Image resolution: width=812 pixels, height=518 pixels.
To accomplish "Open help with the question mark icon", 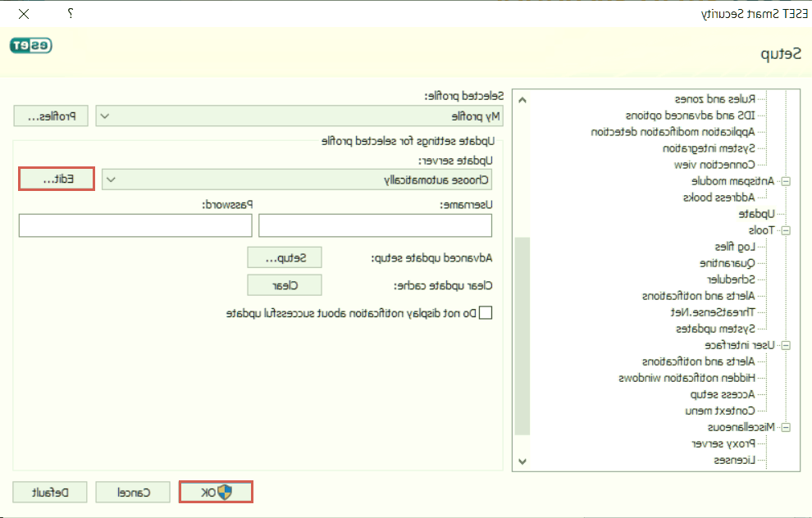I will pyautogui.click(x=71, y=14).
